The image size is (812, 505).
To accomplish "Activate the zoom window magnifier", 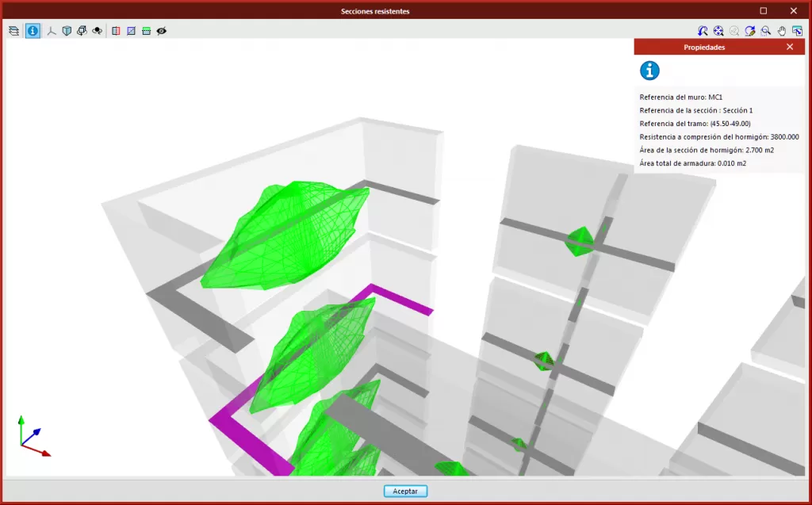I will tap(765, 31).
